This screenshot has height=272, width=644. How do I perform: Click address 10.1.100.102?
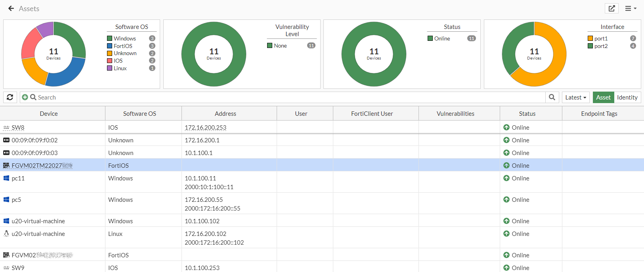[202, 221]
